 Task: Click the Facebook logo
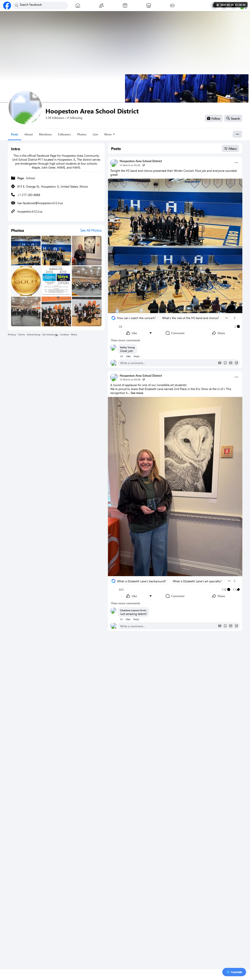[7, 5]
